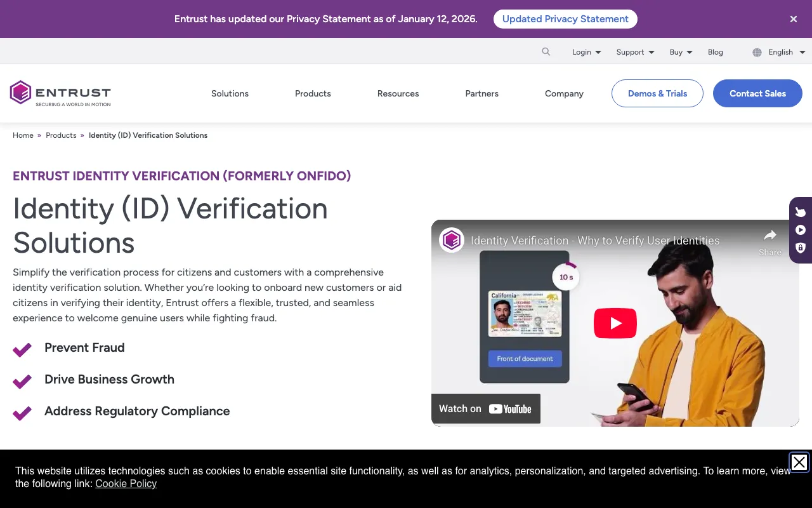Expand the Support dropdown
The height and width of the screenshot is (508, 812).
[635, 52]
